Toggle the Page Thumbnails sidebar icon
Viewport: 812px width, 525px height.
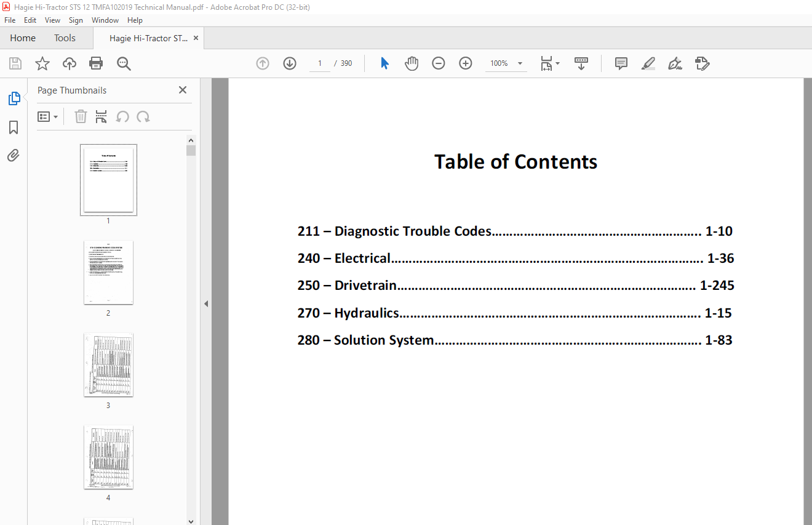click(x=14, y=98)
